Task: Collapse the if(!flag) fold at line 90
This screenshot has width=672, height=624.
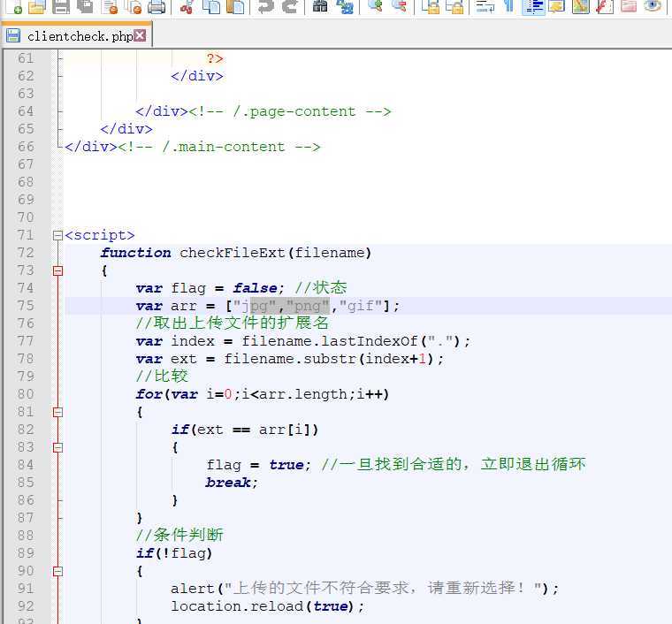Action: coord(57,571)
